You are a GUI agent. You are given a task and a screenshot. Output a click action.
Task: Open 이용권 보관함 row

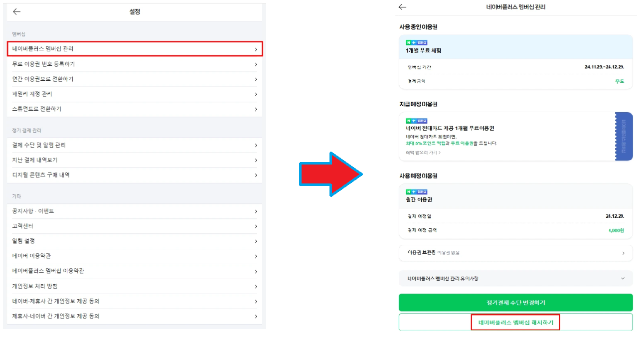coord(515,253)
